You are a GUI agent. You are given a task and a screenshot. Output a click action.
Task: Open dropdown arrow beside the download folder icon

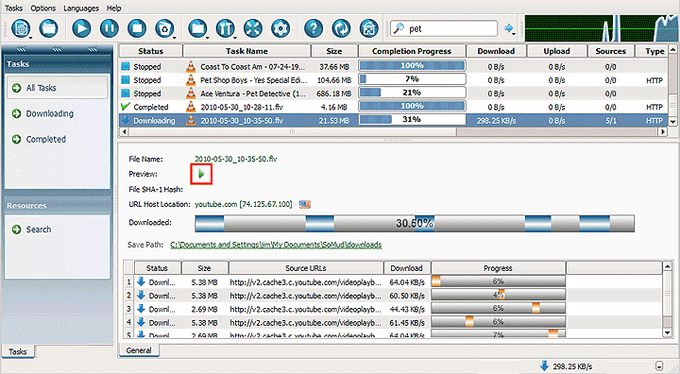point(207,37)
